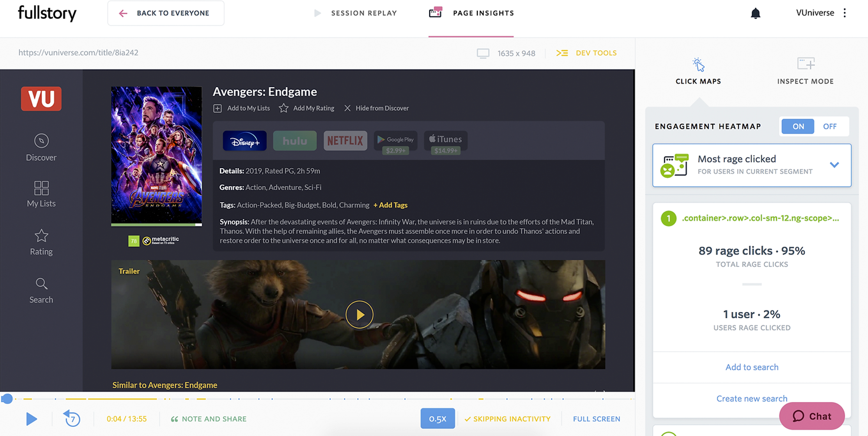Click the Avengers: Endgame title
This screenshot has width=868, height=436.
[x=265, y=92]
